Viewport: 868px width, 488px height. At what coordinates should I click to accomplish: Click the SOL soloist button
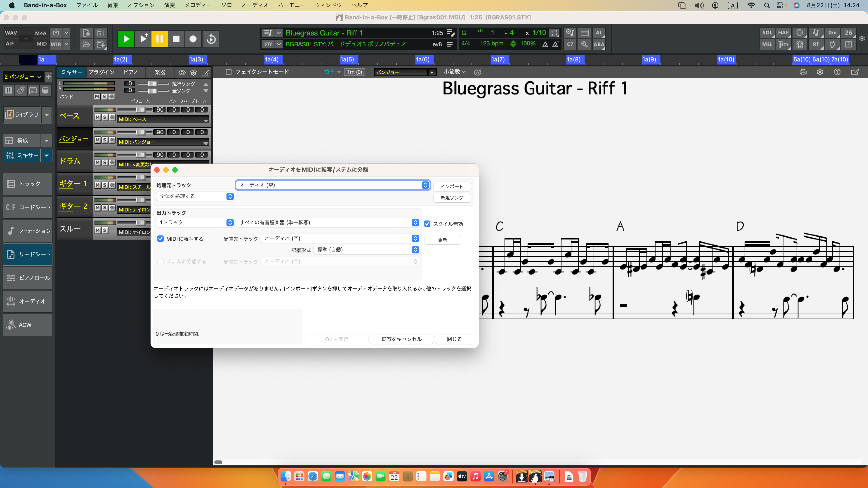[x=767, y=33]
